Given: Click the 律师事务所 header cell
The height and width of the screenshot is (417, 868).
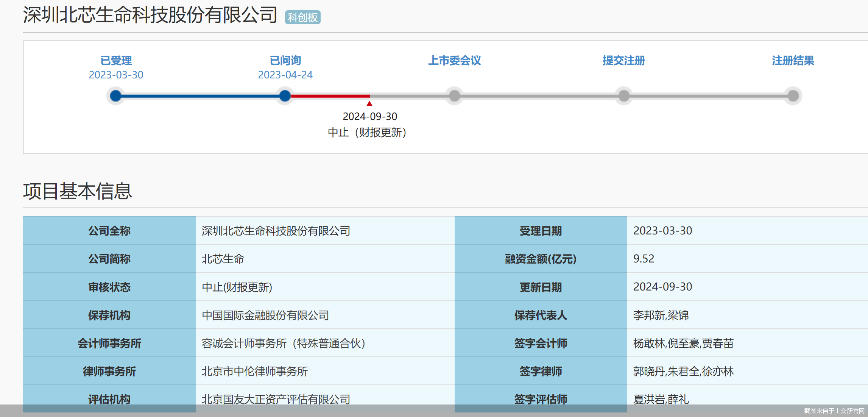Looking at the screenshot, I should (109, 371).
